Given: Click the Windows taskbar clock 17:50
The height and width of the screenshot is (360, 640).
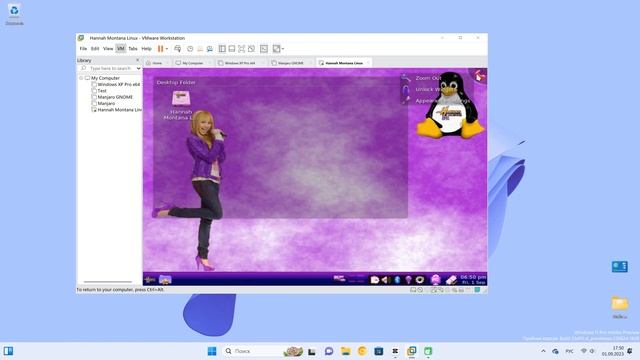Looking at the screenshot, I should [613, 351].
